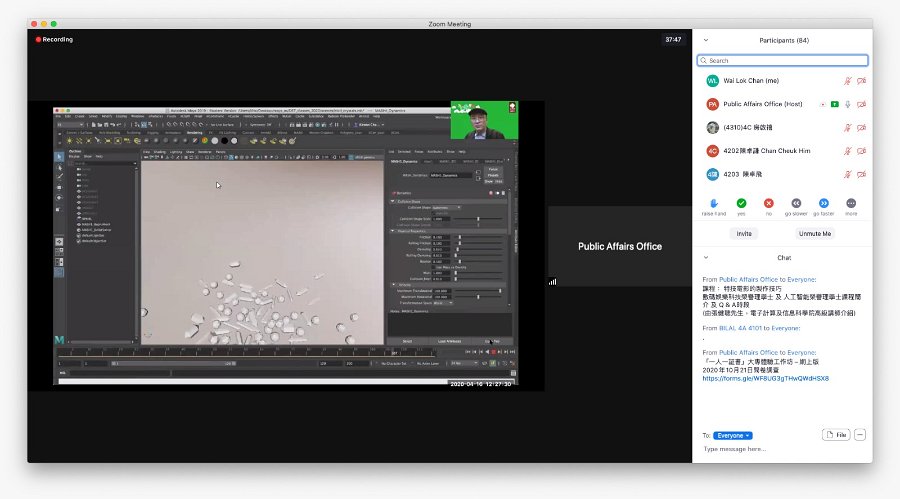Click the Recording indicator
The image size is (900, 499).
[55, 40]
